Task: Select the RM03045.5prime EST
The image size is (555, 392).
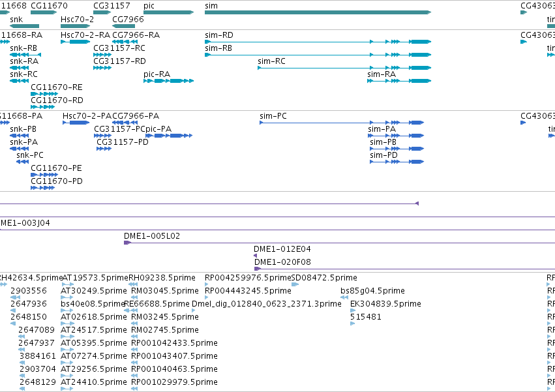Action: point(134,297)
